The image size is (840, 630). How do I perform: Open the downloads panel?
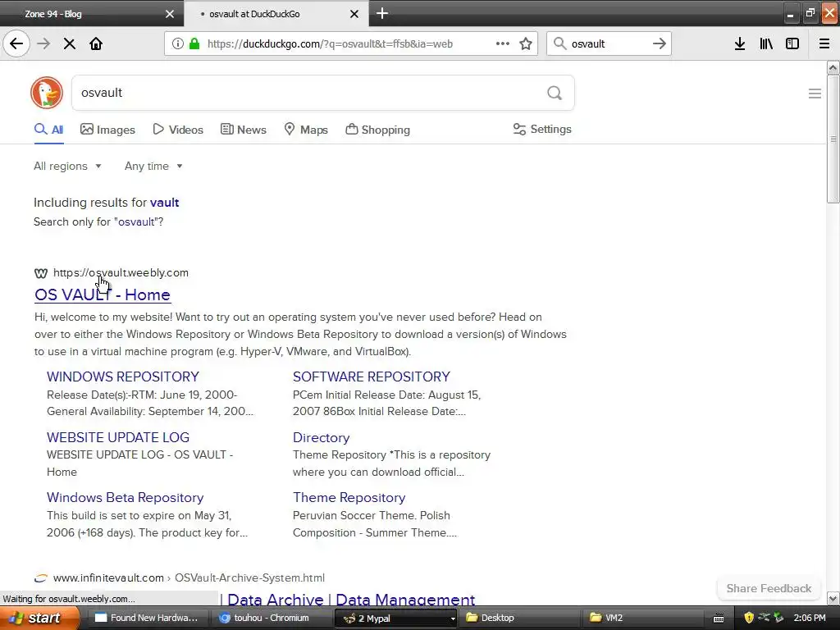click(x=740, y=43)
